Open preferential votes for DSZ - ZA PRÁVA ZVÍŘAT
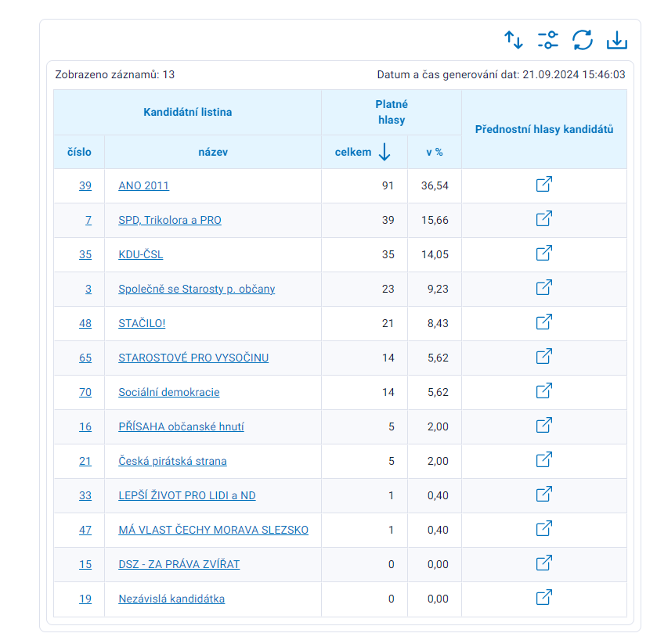This screenshot has height=644, width=657. click(x=544, y=563)
